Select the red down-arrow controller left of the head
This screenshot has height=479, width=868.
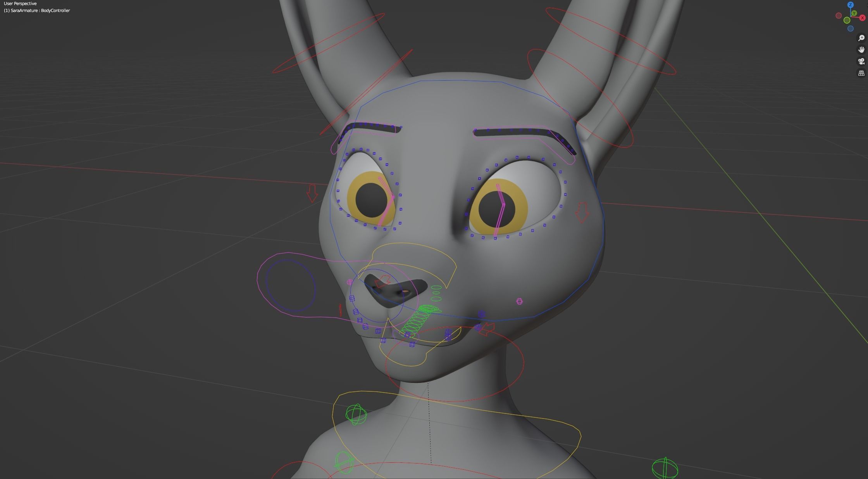(312, 193)
